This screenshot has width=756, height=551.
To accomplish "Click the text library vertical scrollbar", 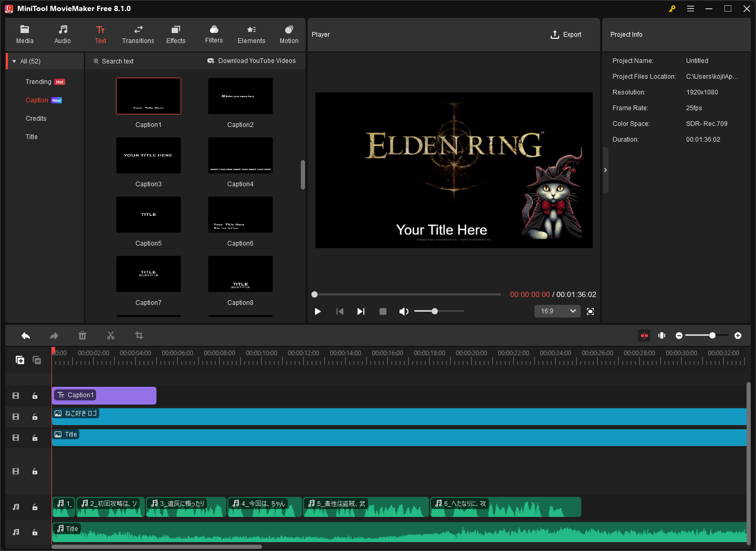I will click(302, 174).
